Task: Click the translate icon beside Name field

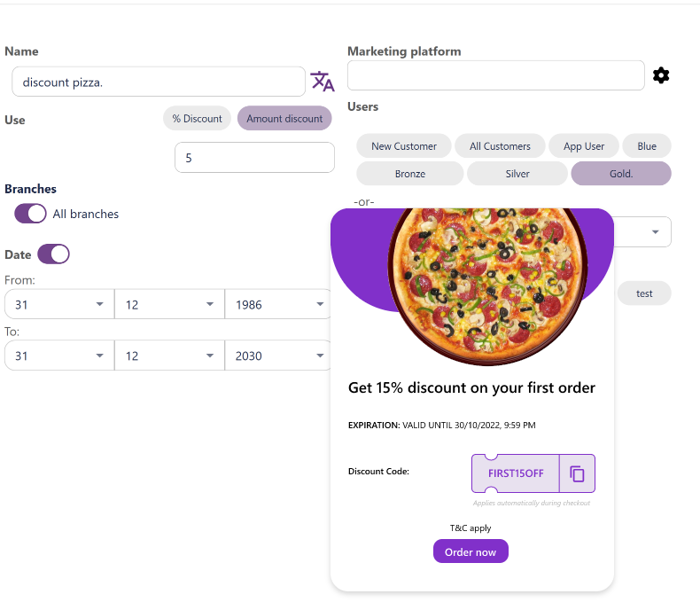Action: pyautogui.click(x=322, y=82)
